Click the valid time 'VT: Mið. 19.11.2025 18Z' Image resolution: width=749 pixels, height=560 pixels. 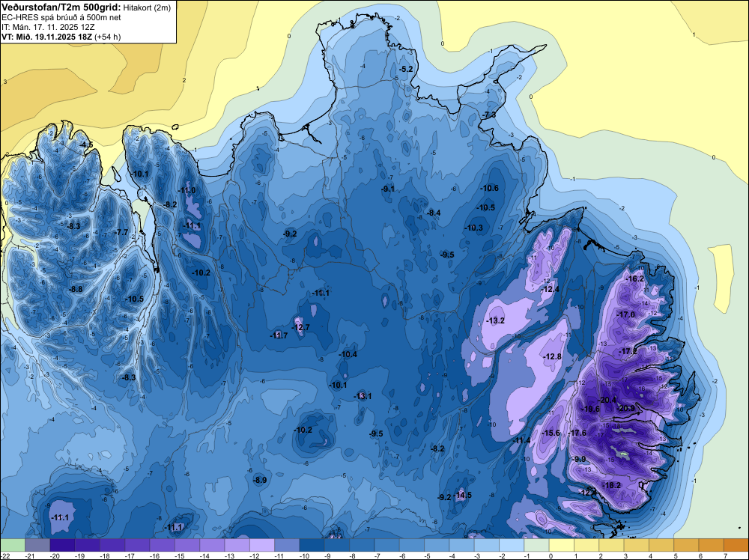point(46,36)
